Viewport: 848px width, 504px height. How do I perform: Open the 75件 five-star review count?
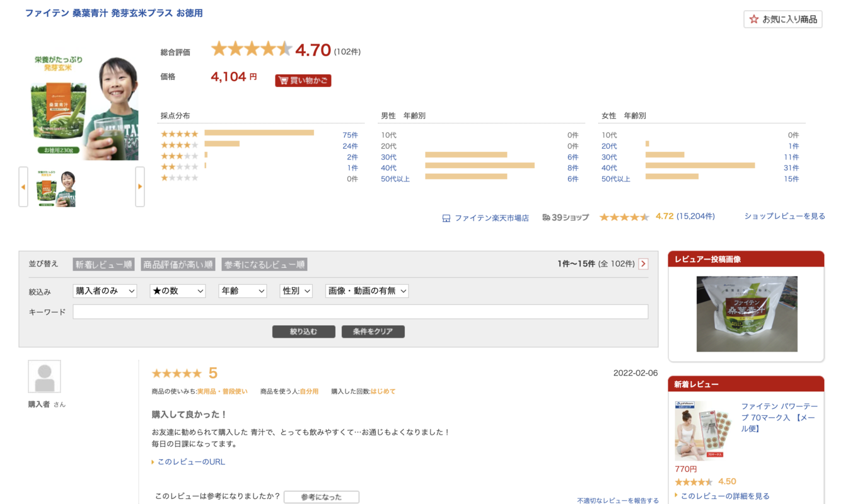[350, 135]
